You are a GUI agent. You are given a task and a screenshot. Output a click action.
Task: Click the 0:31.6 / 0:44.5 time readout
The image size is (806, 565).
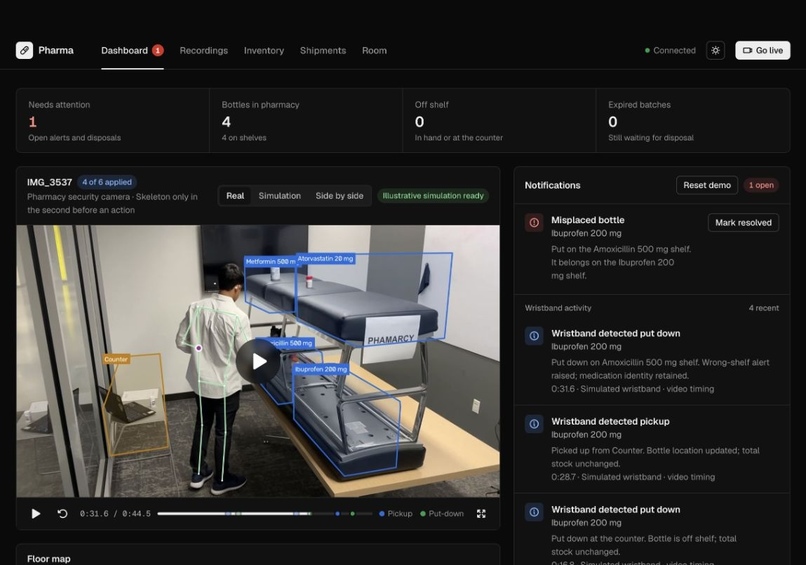115,514
